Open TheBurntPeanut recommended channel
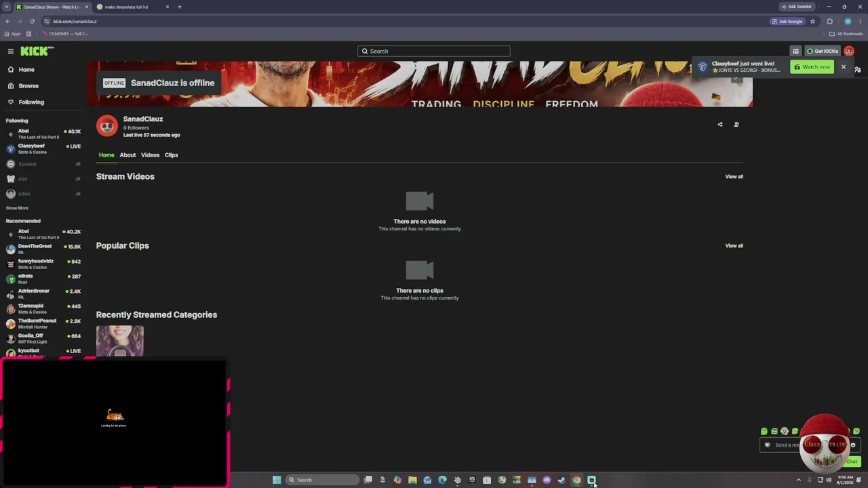Image resolution: width=868 pixels, height=488 pixels. pyautogui.click(x=43, y=323)
